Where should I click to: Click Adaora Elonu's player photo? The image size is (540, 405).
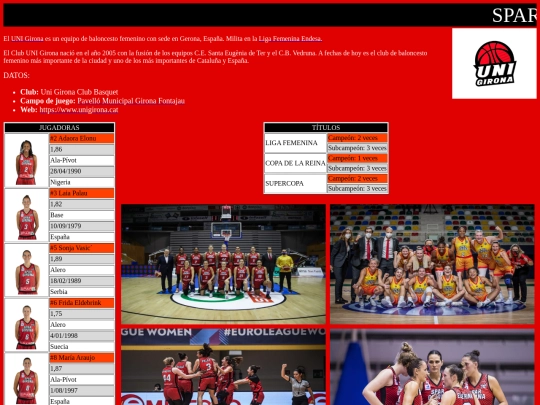pos(27,160)
